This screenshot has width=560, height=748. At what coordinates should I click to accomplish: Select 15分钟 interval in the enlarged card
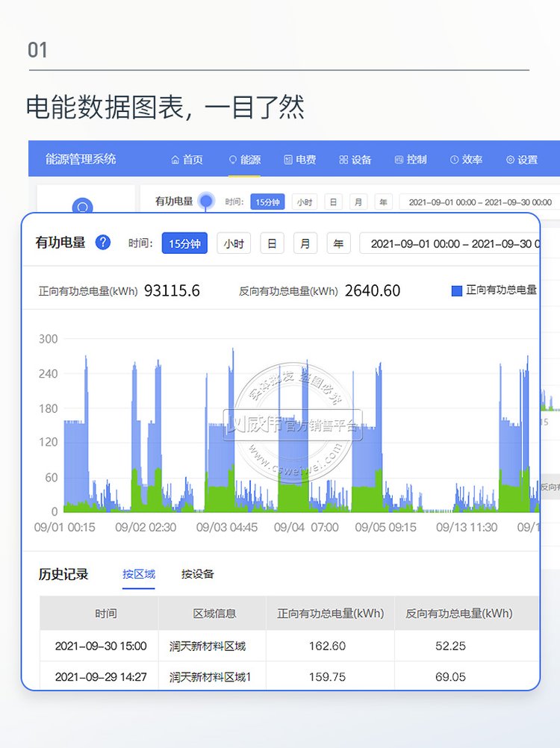tap(184, 243)
